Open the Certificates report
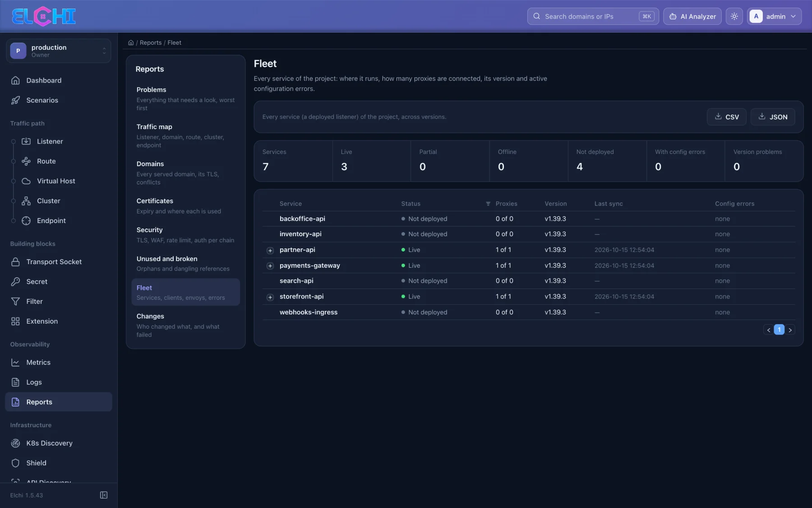 (185, 205)
